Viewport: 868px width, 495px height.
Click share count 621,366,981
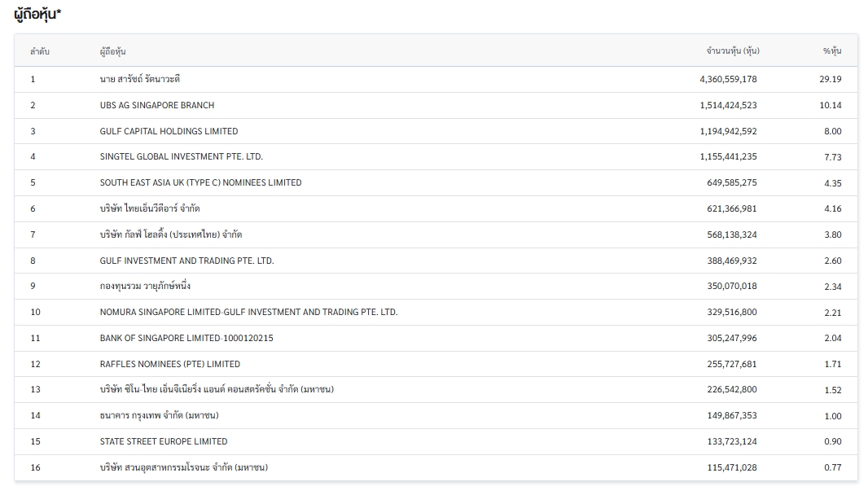pyautogui.click(x=732, y=208)
